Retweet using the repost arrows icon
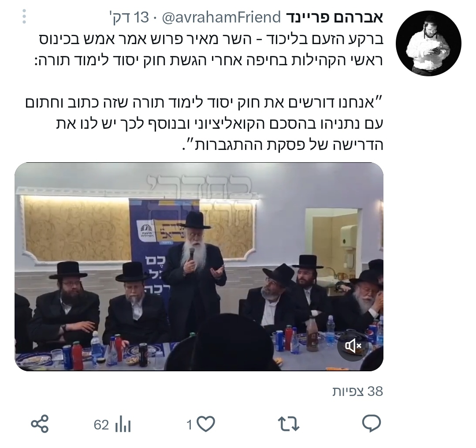 (288, 424)
